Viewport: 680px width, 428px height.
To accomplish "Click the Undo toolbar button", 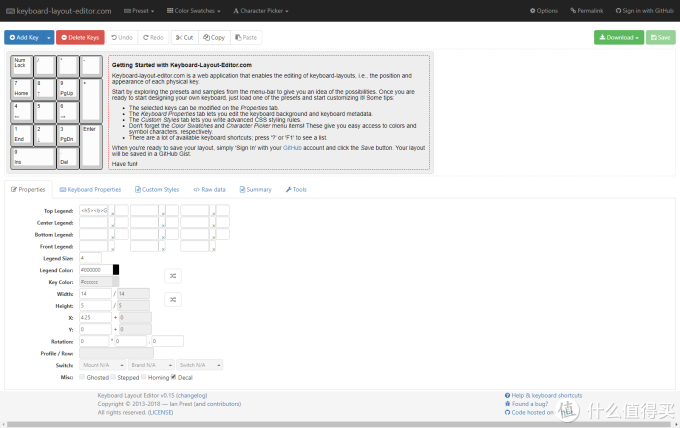I will (121, 37).
